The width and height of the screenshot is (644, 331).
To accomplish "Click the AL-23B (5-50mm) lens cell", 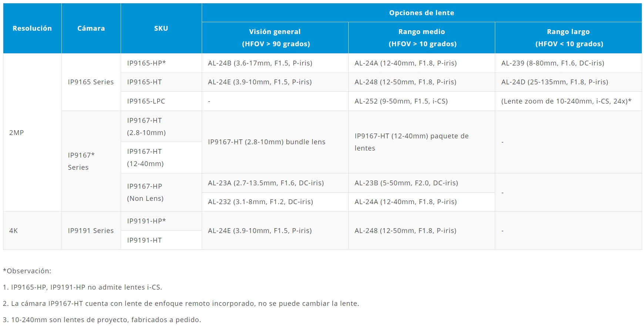I will tap(406, 183).
